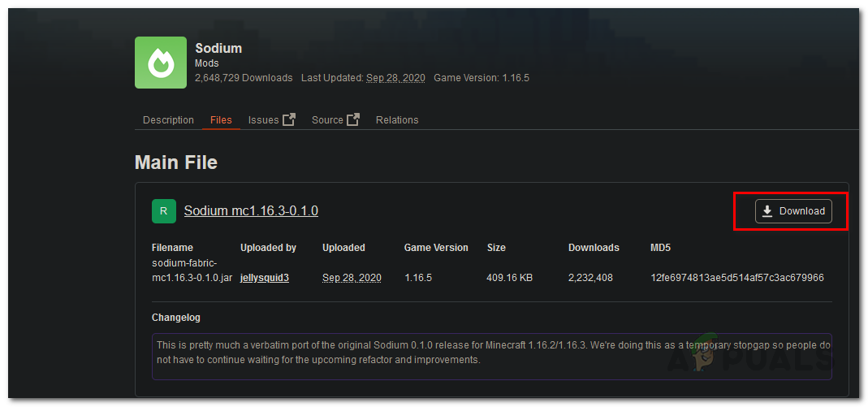Click the external link icon beside Issues
This screenshot has height=407, width=868.
[x=289, y=119]
